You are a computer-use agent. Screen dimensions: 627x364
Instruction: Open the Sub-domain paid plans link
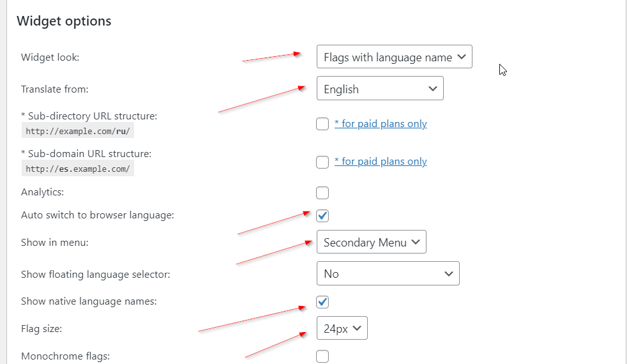(x=381, y=162)
